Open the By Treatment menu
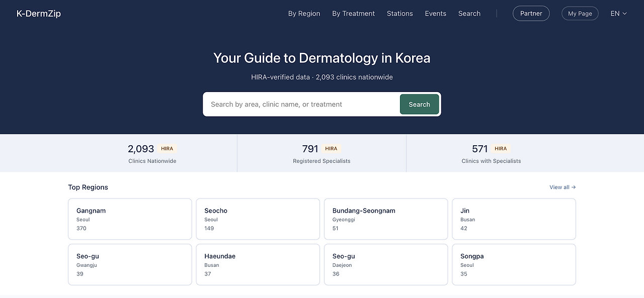This screenshot has height=298, width=644. tap(353, 14)
